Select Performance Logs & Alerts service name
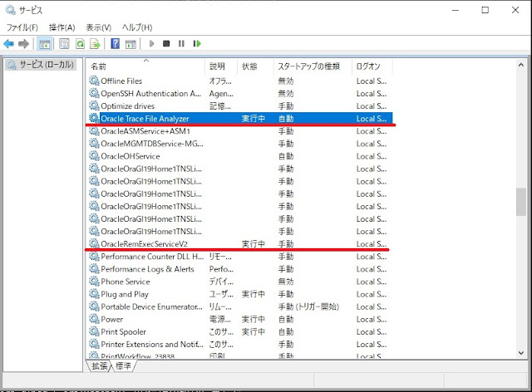532x392 pixels. tap(148, 269)
